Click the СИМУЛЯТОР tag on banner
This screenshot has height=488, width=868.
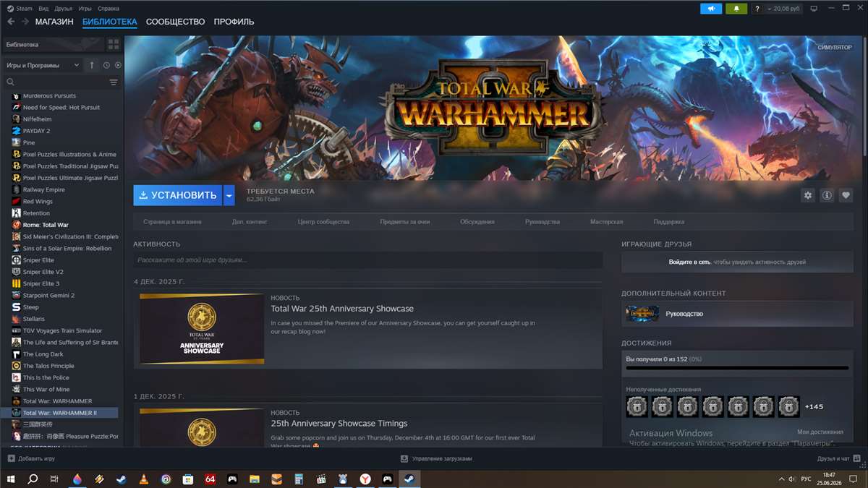tap(835, 47)
